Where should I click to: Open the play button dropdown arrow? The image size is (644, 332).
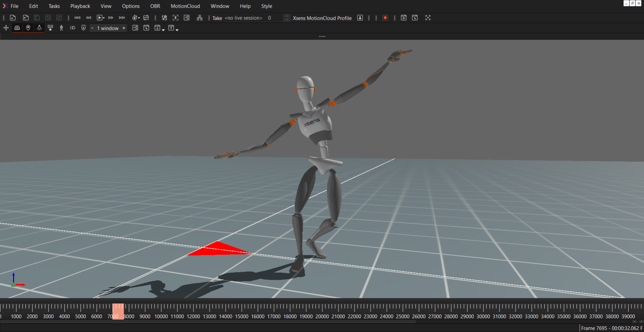(x=104, y=18)
